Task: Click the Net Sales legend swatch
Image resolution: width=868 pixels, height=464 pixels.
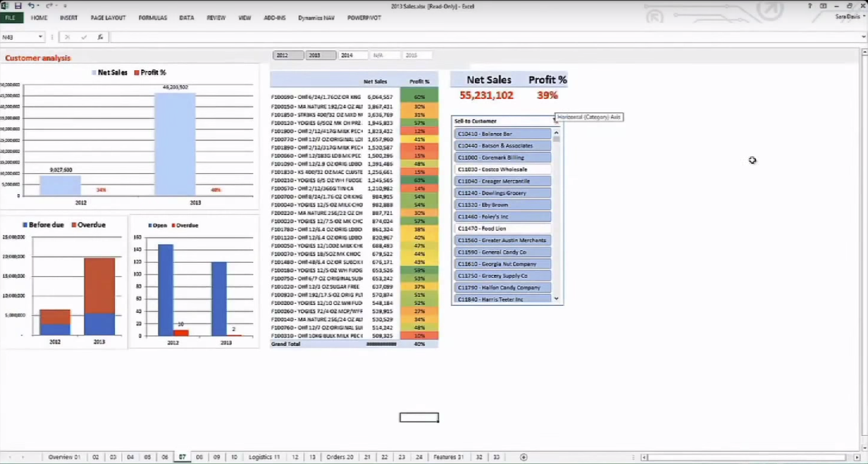Action: (94, 73)
